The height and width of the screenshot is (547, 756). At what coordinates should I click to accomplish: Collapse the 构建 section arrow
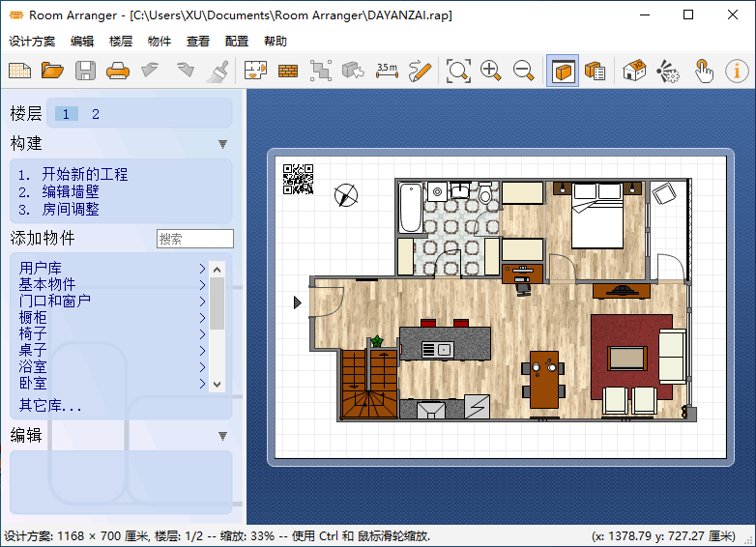pos(222,144)
